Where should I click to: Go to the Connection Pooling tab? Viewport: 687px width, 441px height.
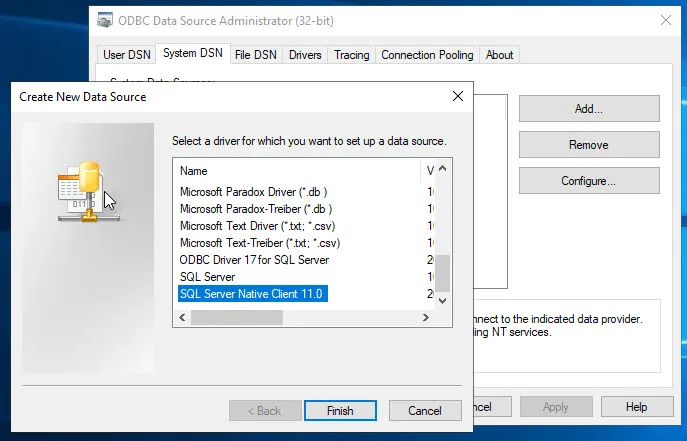tap(426, 55)
